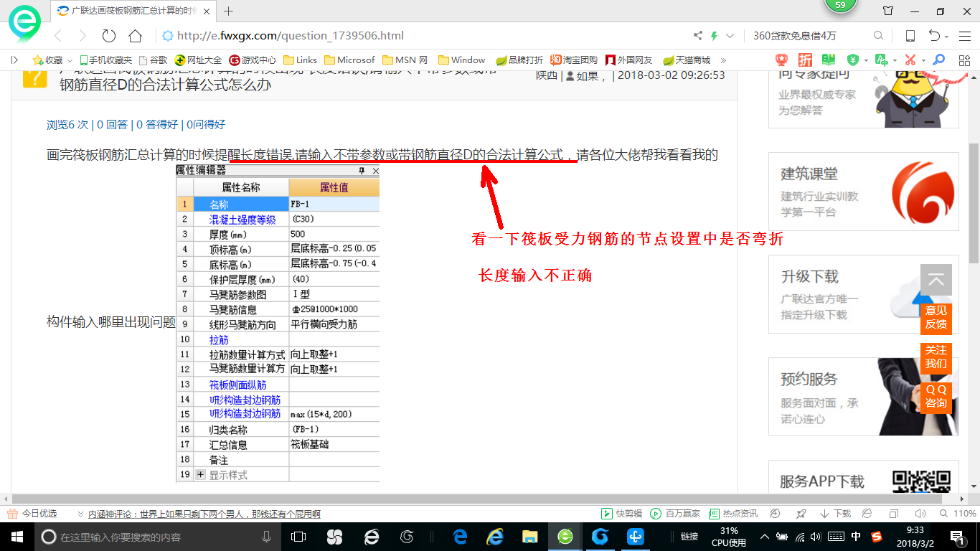Expand the sidebar toggle at bookmarks bar left
Image resolution: width=980 pixels, height=551 pixels.
point(14,60)
